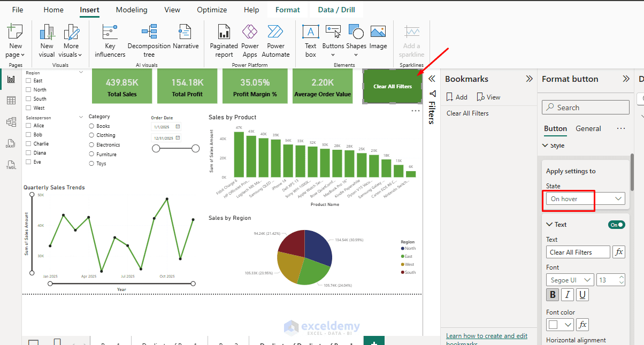Open Learn how to create bookmarks link
The image size is (644, 345).
point(487,339)
